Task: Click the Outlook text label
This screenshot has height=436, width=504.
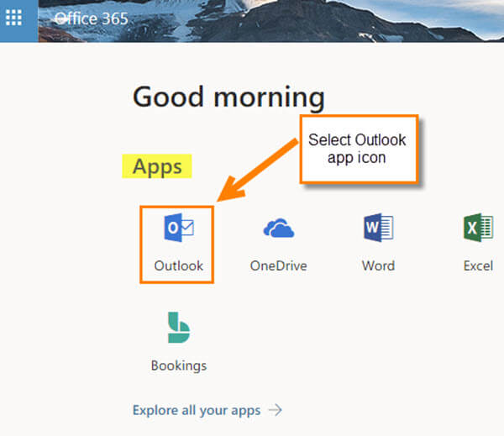Action: click(x=179, y=266)
